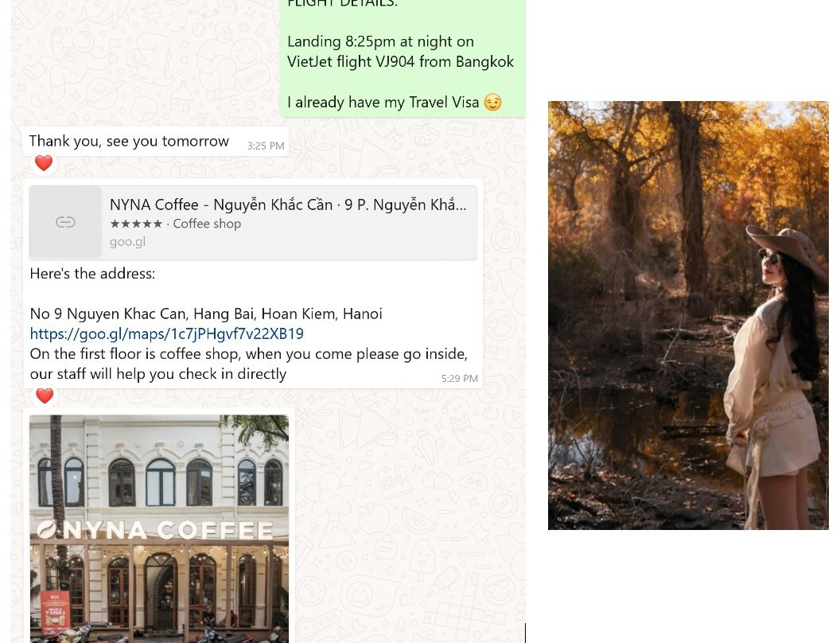Open the NYNA Coffee link preview title

288,205
